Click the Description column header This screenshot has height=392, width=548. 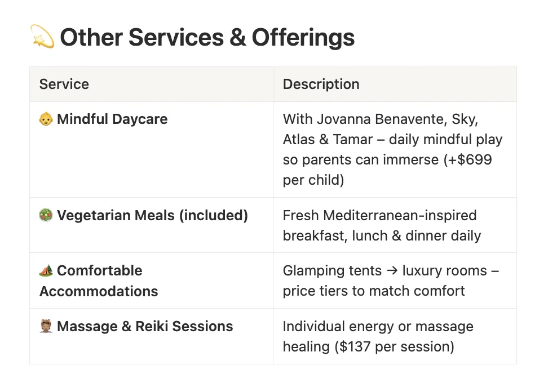321,84
